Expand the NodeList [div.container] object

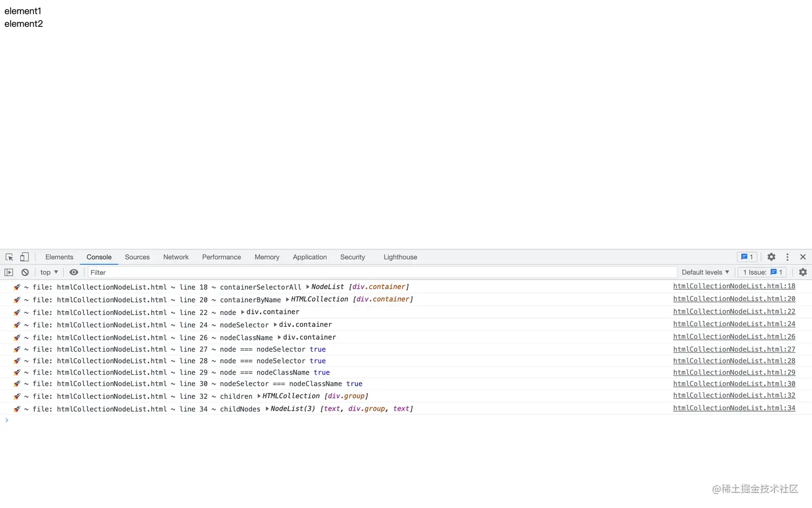pyautogui.click(x=308, y=287)
